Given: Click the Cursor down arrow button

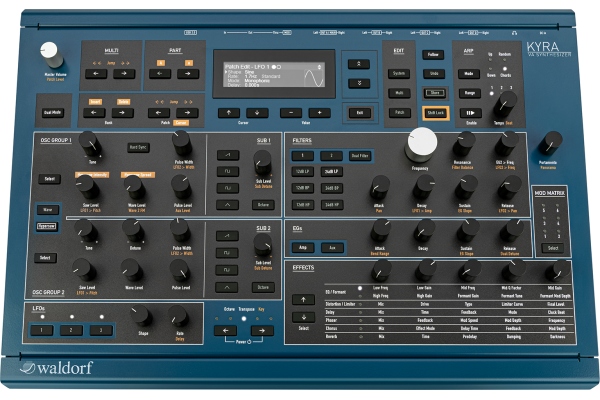Looking at the screenshot, I should click(x=257, y=113).
